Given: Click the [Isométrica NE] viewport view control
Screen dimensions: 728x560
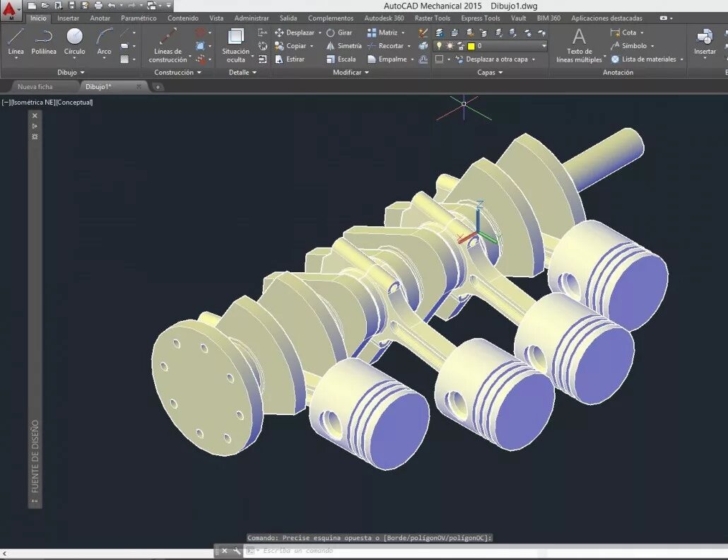Looking at the screenshot, I should pos(33,102).
